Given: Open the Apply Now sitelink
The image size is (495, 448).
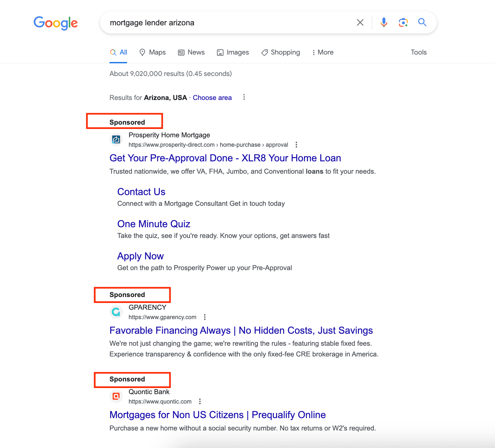Looking at the screenshot, I should click(140, 256).
